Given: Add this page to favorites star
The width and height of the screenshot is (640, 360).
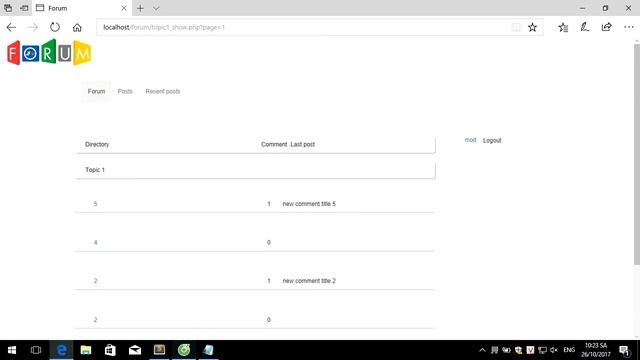Looking at the screenshot, I should (532, 27).
